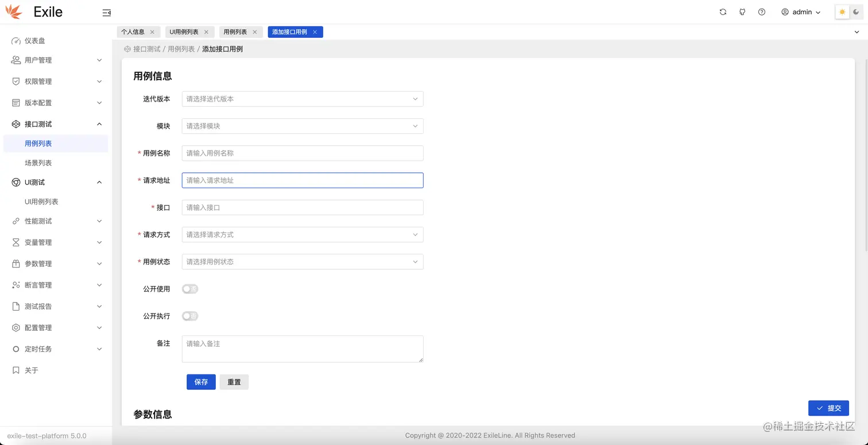The width and height of the screenshot is (868, 445).
Task: Click the 参数管理 gift icon
Action: 16,264
